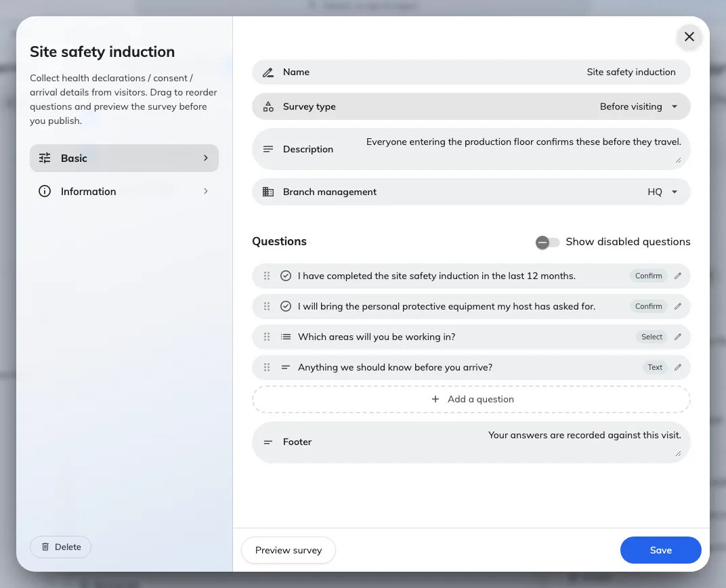Click the lines icon beside Footer
This screenshot has height=588, width=726.
pos(268,442)
